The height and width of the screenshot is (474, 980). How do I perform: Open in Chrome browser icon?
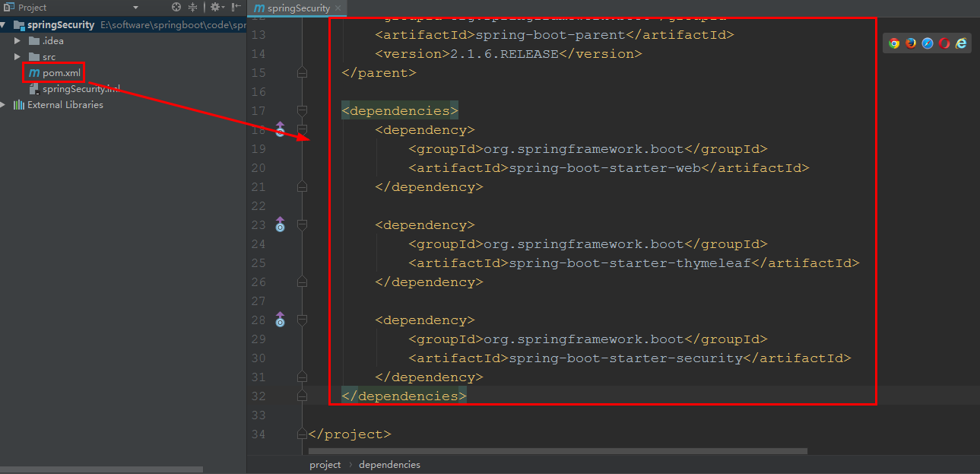pyautogui.click(x=894, y=43)
